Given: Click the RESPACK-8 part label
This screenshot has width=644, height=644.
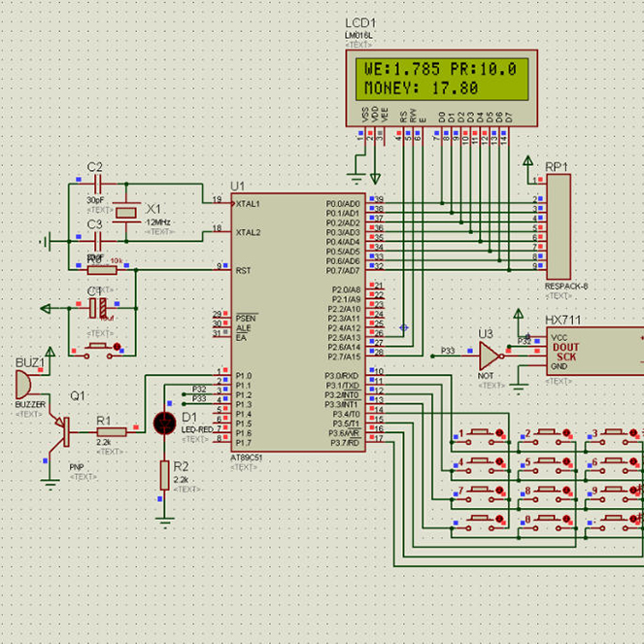Looking at the screenshot, I should click(566, 287).
